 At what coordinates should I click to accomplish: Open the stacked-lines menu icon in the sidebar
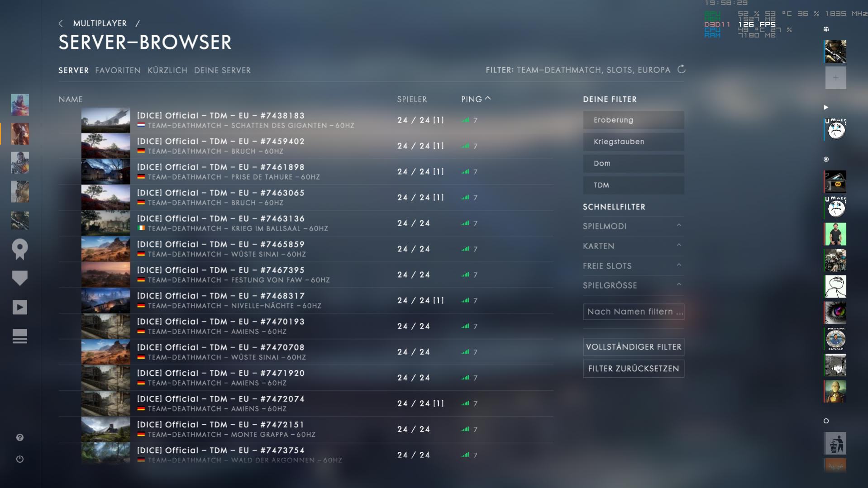pos(20,336)
